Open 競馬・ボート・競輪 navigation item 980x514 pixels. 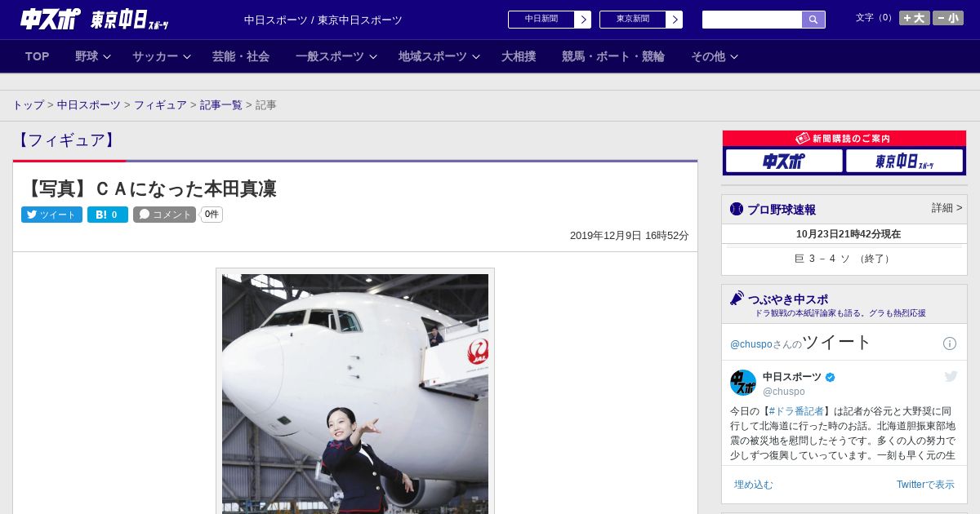pyautogui.click(x=613, y=56)
